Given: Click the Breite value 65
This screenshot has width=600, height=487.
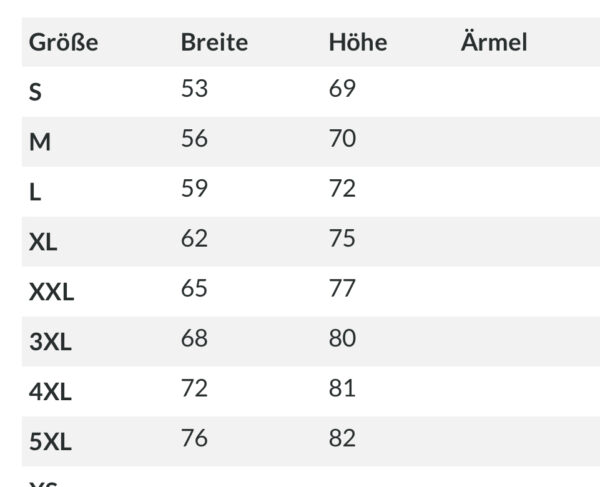Looking at the screenshot, I should [x=194, y=288].
